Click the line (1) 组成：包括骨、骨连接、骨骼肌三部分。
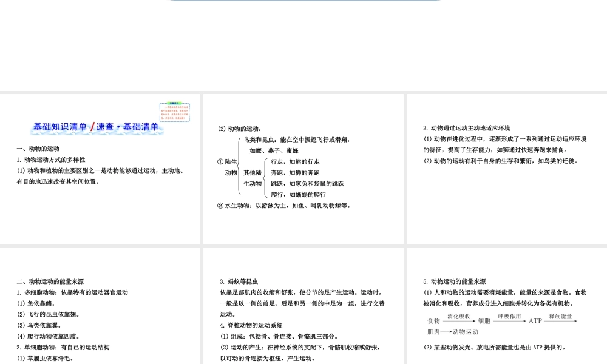 (279, 337)
